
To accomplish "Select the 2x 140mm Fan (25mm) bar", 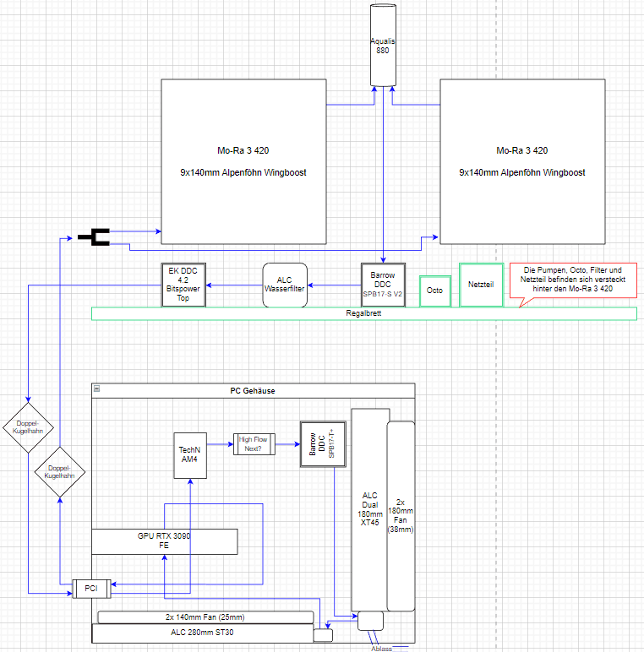I will pos(205,617).
